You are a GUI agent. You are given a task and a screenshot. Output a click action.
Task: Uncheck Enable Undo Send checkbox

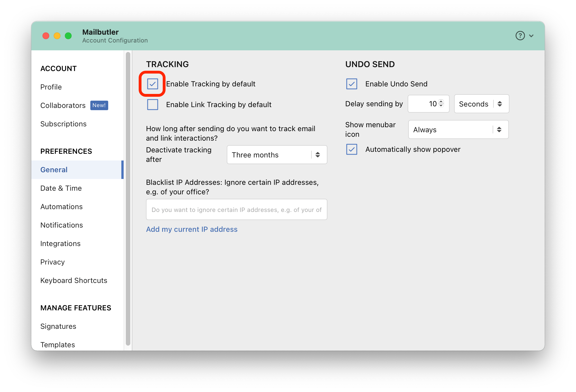(x=352, y=84)
